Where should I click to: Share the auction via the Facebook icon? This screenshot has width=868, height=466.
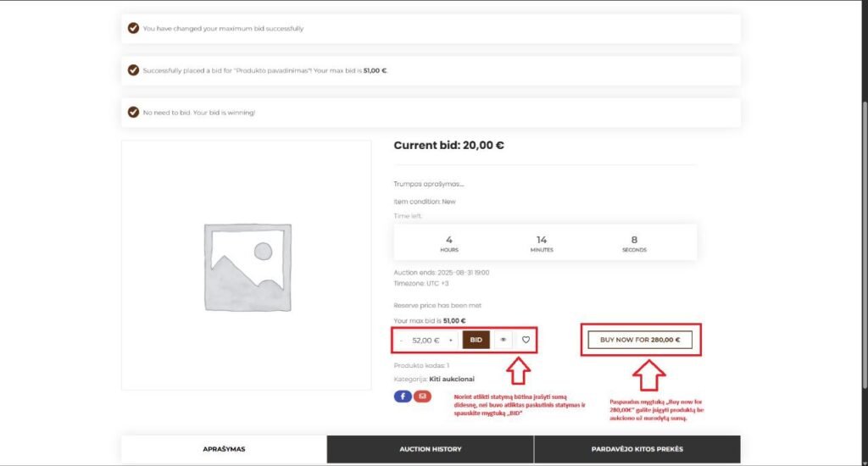pyautogui.click(x=402, y=396)
